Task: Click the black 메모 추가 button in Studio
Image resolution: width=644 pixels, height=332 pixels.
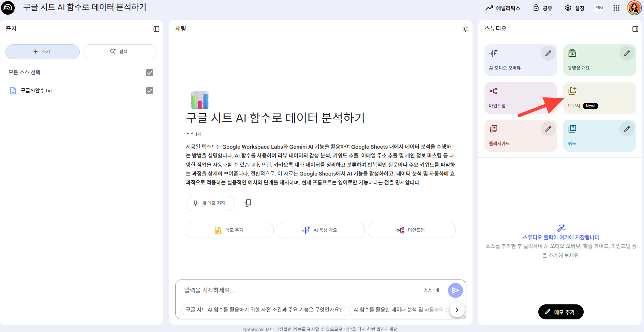Action: click(561, 312)
